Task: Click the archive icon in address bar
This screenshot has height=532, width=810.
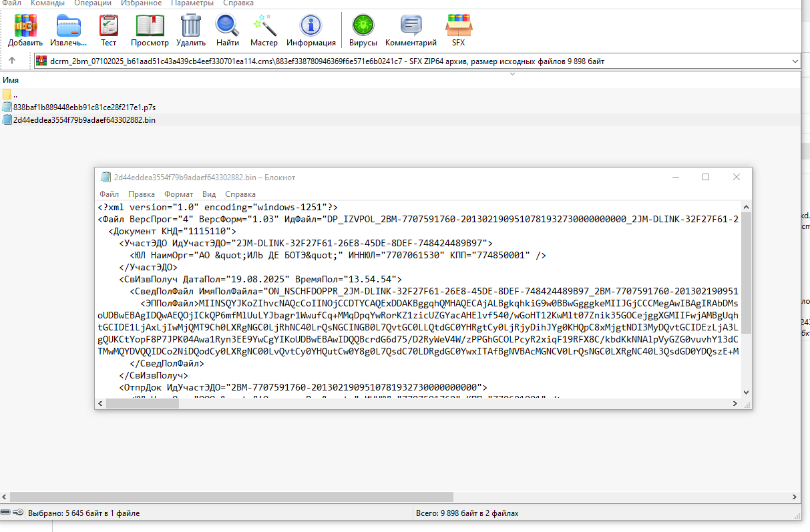Action: [41, 61]
